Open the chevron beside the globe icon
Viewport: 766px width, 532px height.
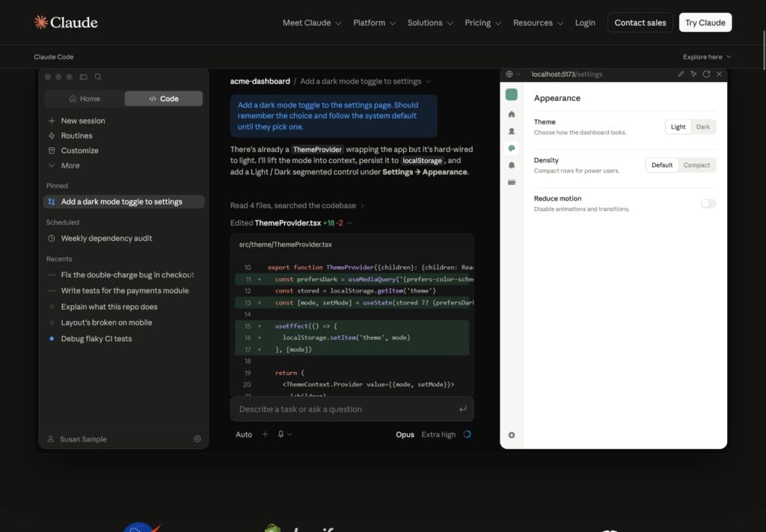(518, 74)
